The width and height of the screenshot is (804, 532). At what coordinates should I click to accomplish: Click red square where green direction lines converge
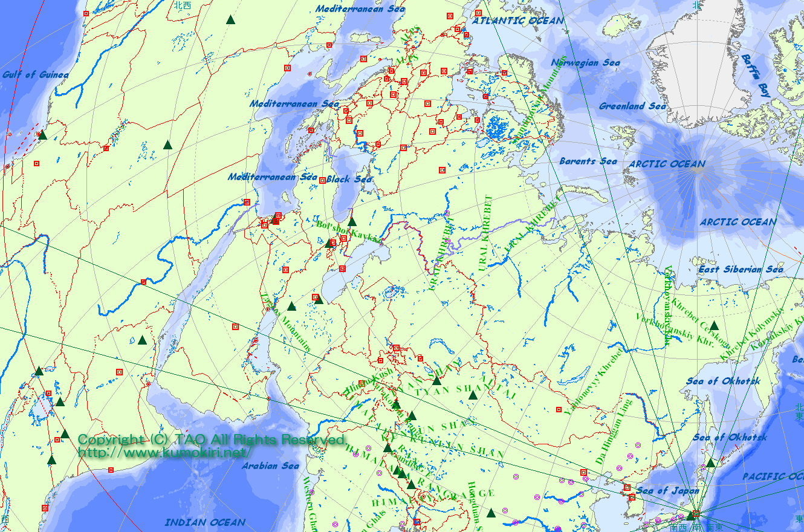click(696, 514)
